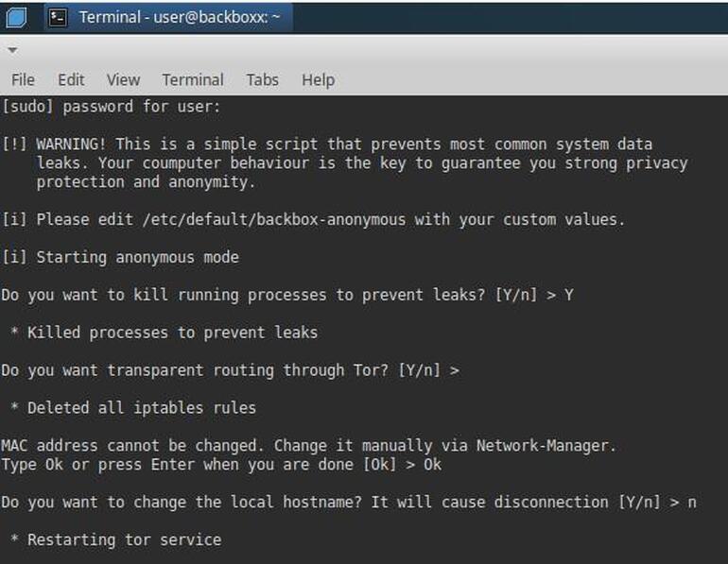The image size is (728, 564).
Task: Focus the Terminal - user@backboxx window button
Action: tap(168, 18)
